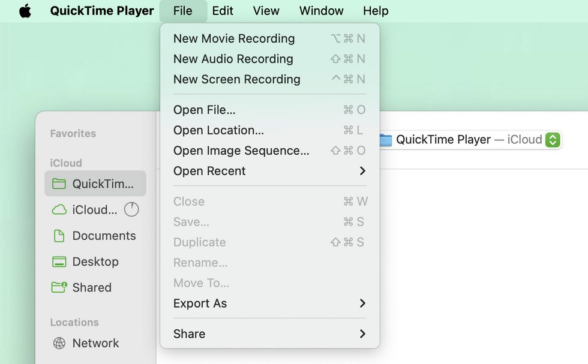
Task: Open QuickTime Player app menu
Action: [x=102, y=11]
